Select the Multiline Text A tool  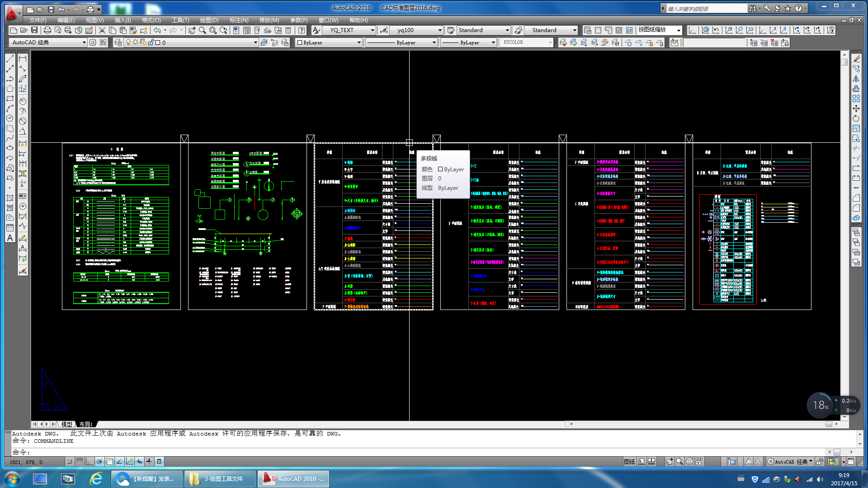10,238
